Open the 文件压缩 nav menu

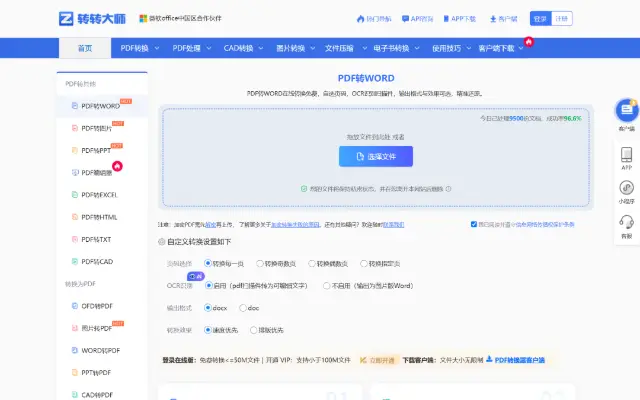(x=339, y=48)
